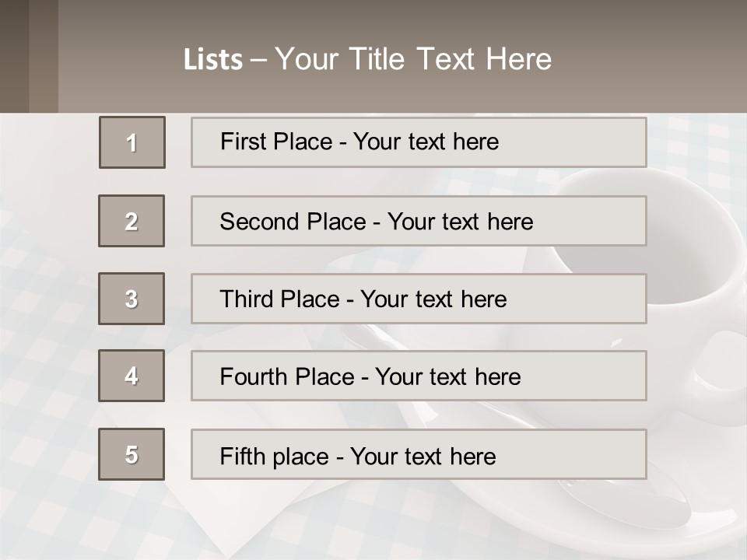This screenshot has width=747, height=560.
Task: Select the "Second Place" text box
Action: tap(419, 221)
